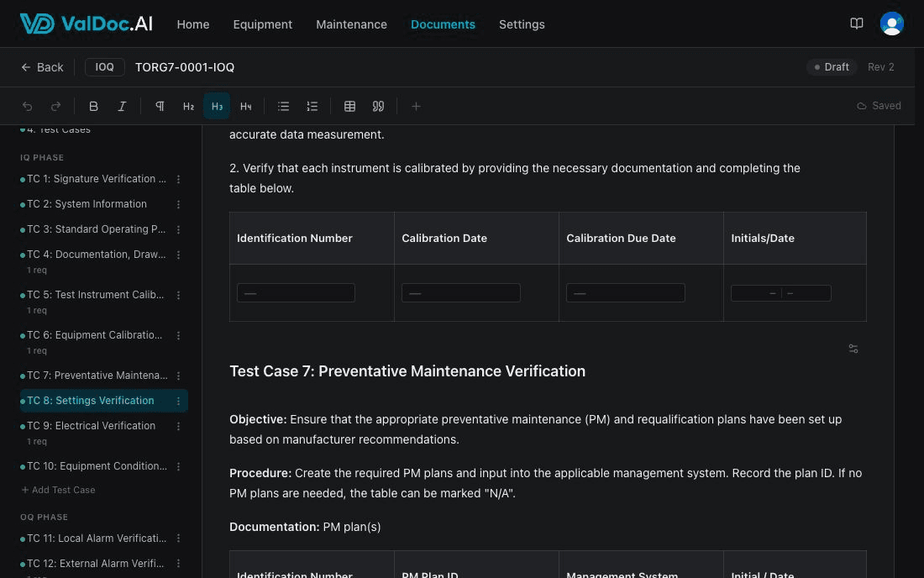Open options menu for TC 5 row
Image resolution: width=924 pixels, height=578 pixels.
pyautogui.click(x=179, y=295)
